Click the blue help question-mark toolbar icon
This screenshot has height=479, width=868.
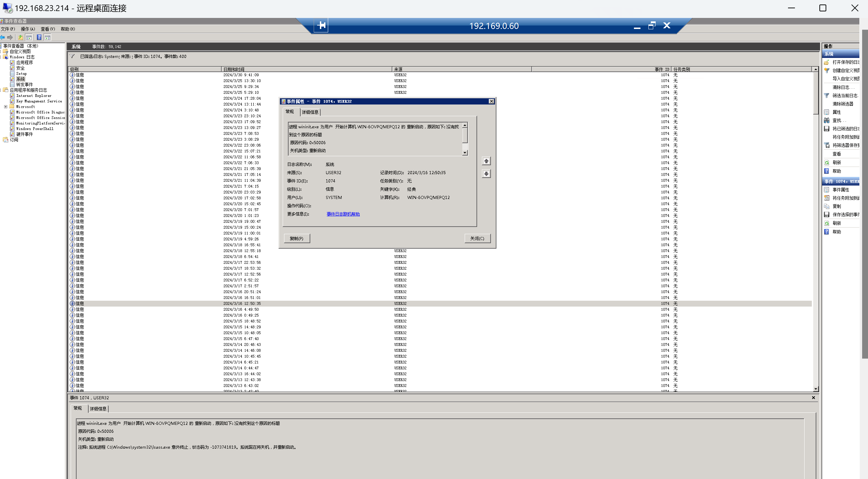click(x=39, y=37)
